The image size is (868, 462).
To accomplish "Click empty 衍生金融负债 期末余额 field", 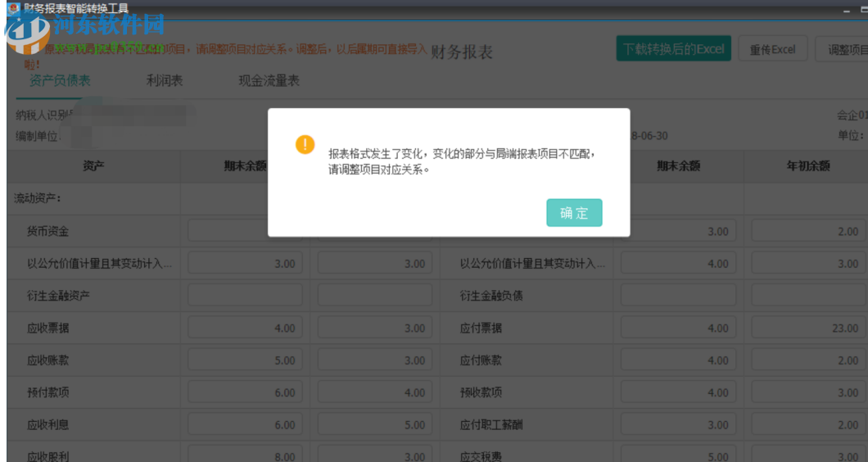I will click(678, 295).
